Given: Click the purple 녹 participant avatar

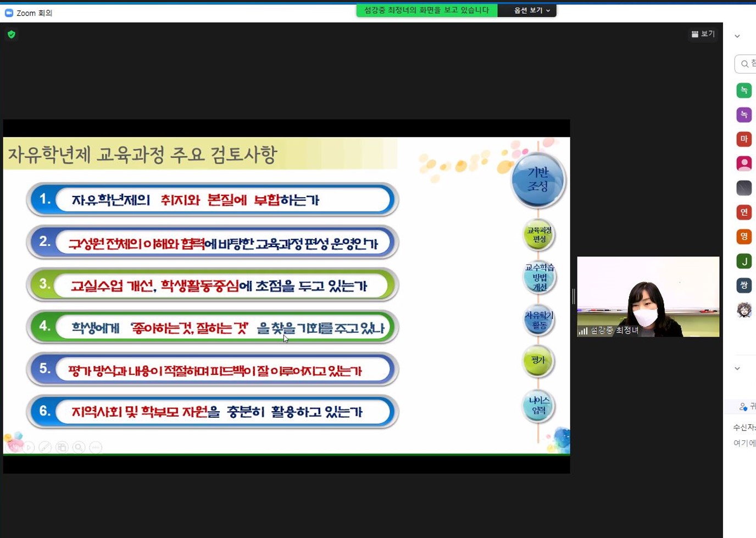Looking at the screenshot, I should click(744, 115).
